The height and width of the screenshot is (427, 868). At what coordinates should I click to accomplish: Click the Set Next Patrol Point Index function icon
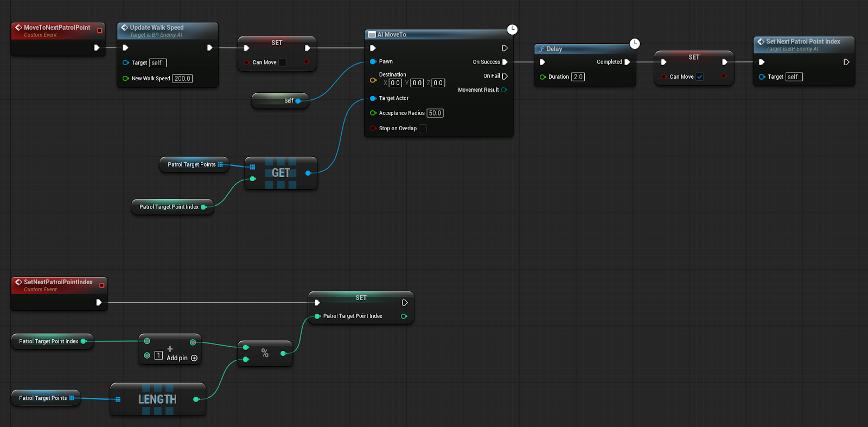761,42
